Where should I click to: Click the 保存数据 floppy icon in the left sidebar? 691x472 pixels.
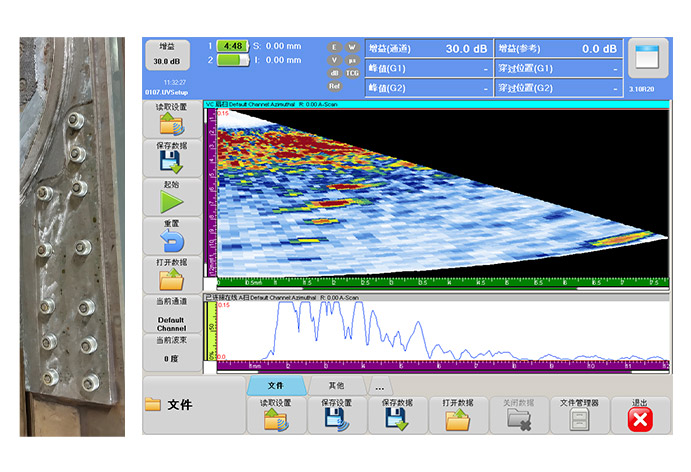[172, 161]
